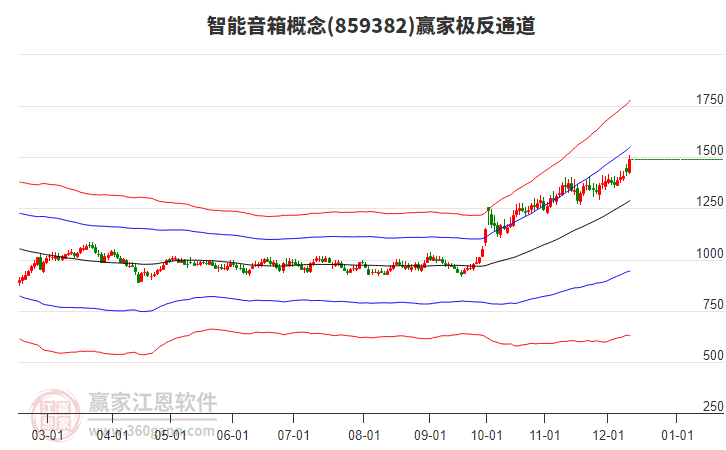Click the 500 y-axis label
The image size is (726, 450).
[713, 355]
